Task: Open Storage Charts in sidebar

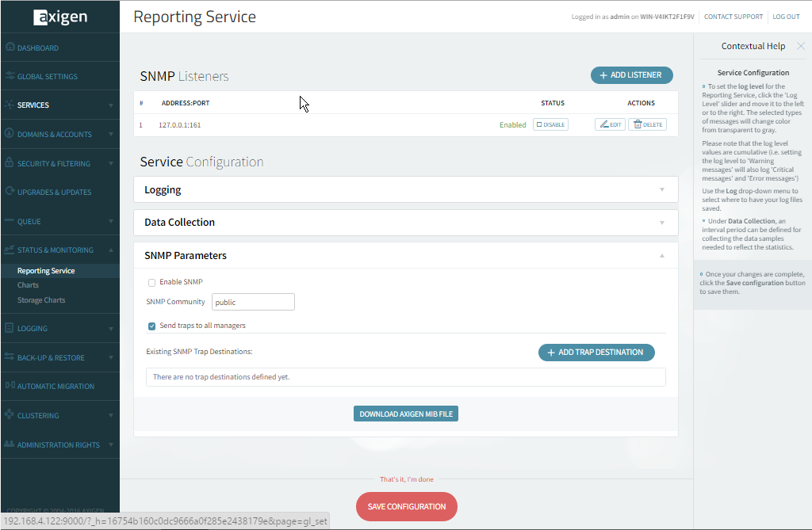Action: click(x=41, y=300)
